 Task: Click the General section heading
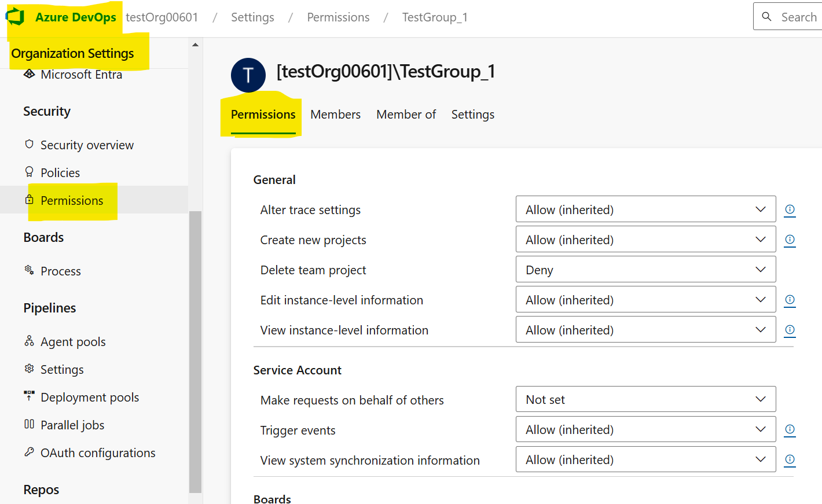click(x=274, y=180)
